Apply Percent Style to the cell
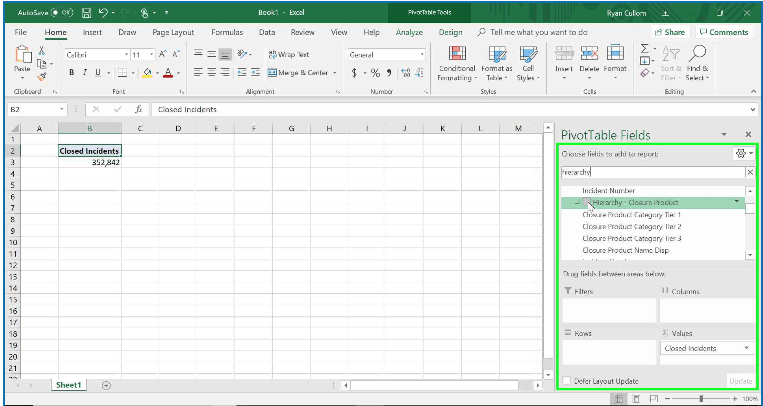 pyautogui.click(x=375, y=73)
